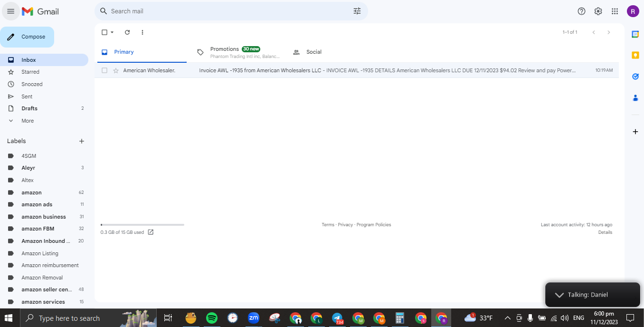The width and height of the screenshot is (644, 327).
Task: Star the American Wholesaler email
Action: tap(116, 70)
